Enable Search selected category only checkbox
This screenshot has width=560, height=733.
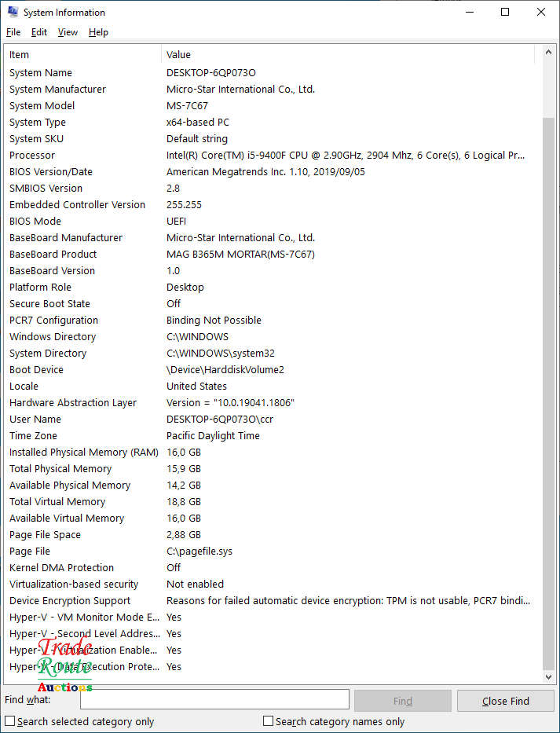tap(9, 721)
